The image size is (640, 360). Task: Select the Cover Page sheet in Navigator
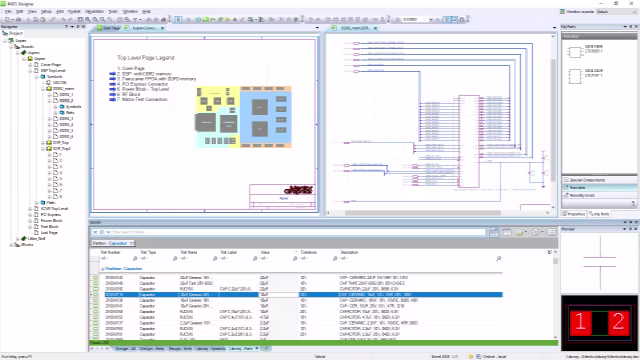point(51,64)
